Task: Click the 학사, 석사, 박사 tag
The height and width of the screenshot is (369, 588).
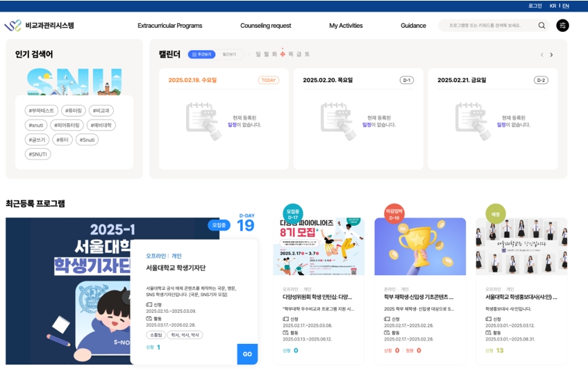Action: click(x=185, y=335)
